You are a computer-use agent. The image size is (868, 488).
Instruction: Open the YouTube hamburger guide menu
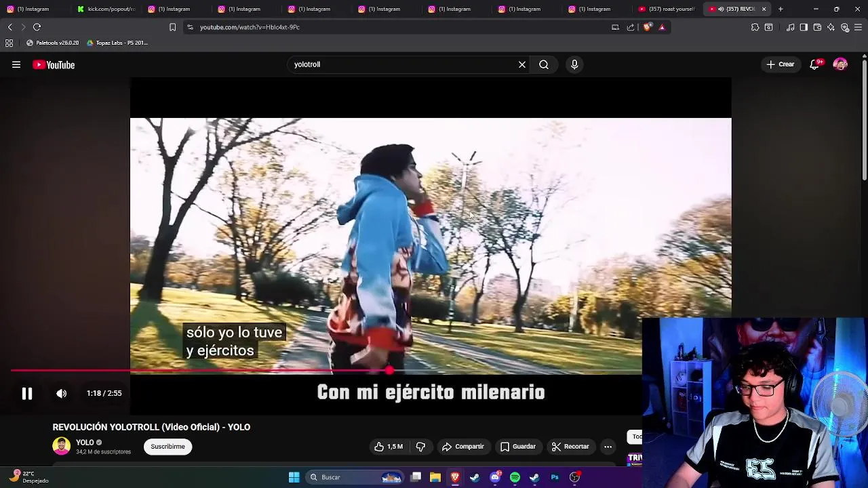[16, 65]
